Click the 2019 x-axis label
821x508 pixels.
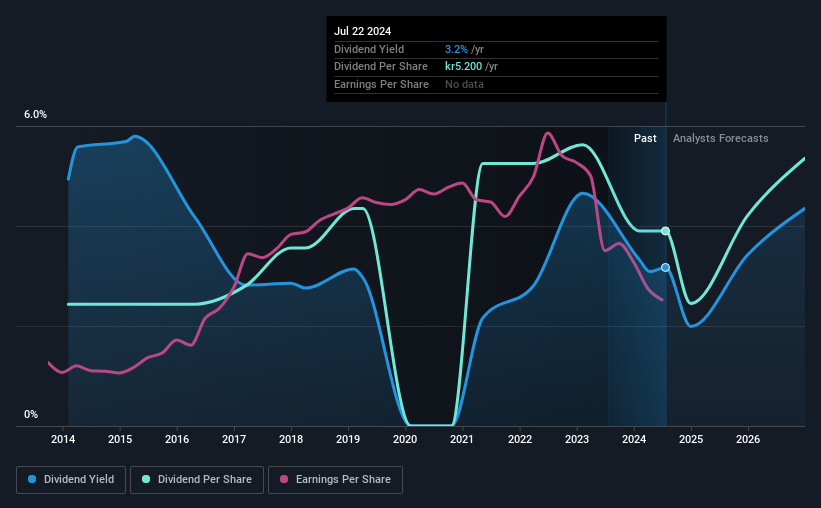(x=348, y=439)
